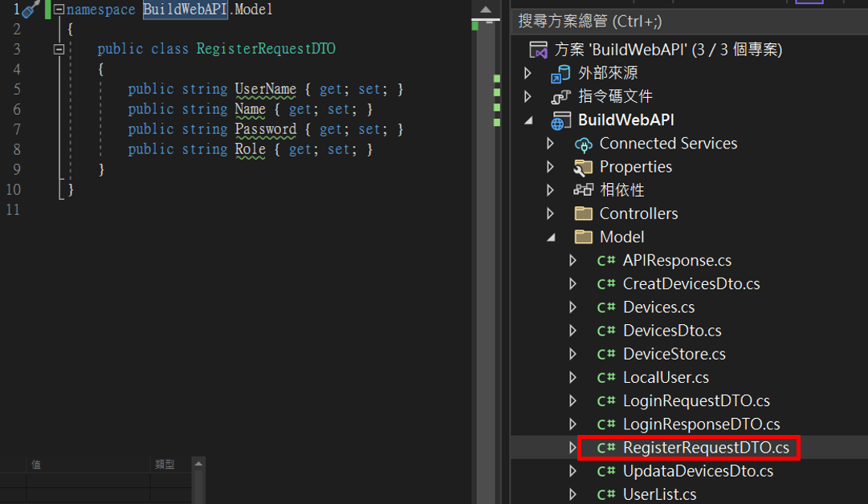
Task: Click the Controllers folder icon
Action: [584, 213]
